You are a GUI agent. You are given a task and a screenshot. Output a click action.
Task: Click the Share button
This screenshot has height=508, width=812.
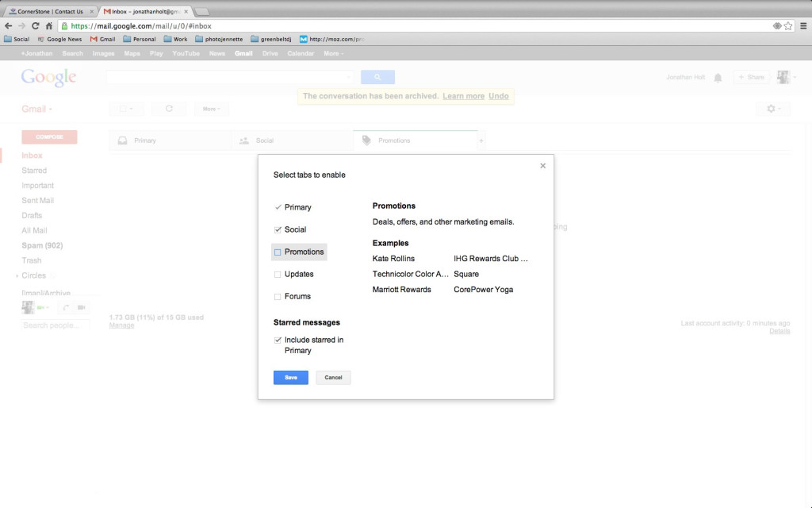(752, 77)
